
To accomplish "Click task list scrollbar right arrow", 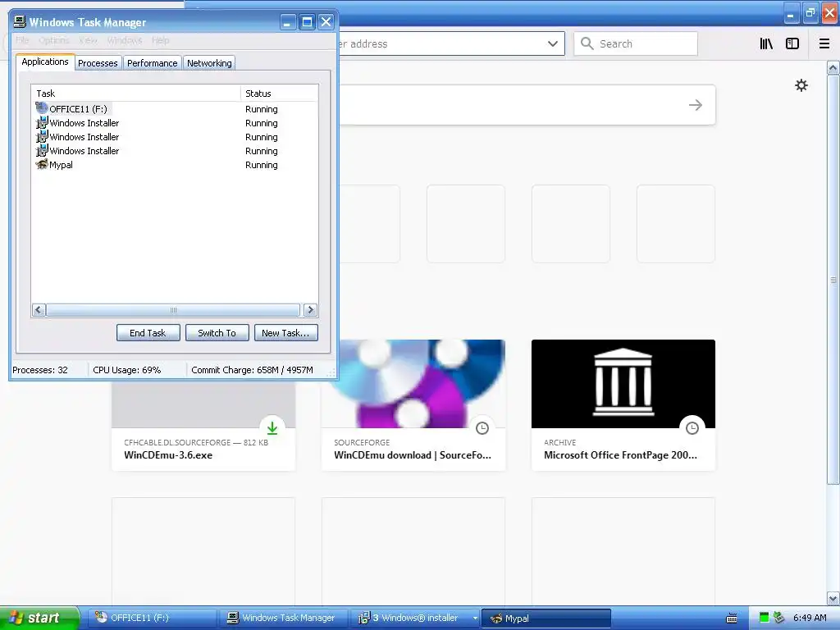I will click(310, 309).
